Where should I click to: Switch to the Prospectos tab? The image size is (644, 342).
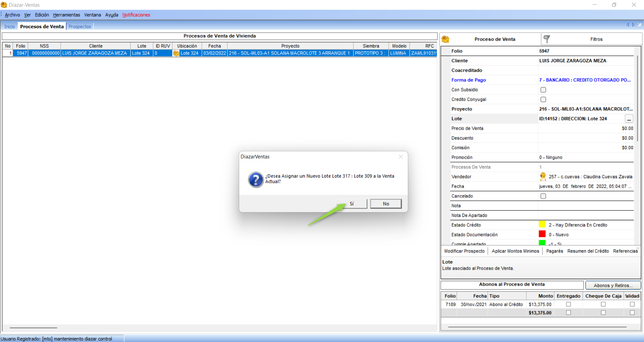(x=80, y=27)
